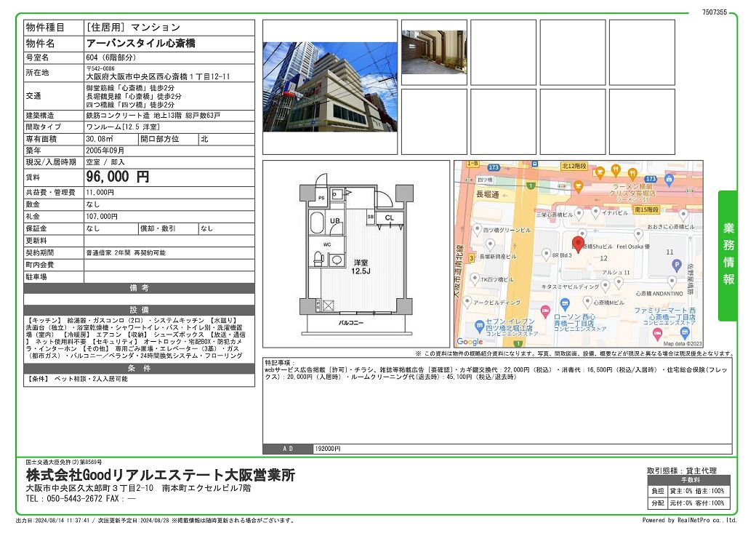Viewport: 756px width, 536px height.
Task: Open the セブン-イレブン convenience store marker
Action: click(479, 327)
